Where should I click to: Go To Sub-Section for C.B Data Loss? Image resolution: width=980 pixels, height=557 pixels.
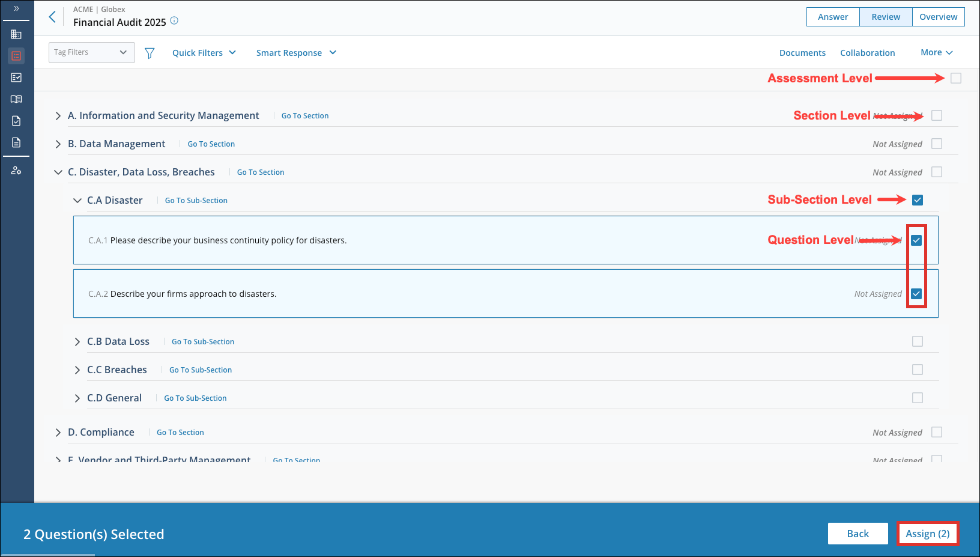click(x=203, y=342)
